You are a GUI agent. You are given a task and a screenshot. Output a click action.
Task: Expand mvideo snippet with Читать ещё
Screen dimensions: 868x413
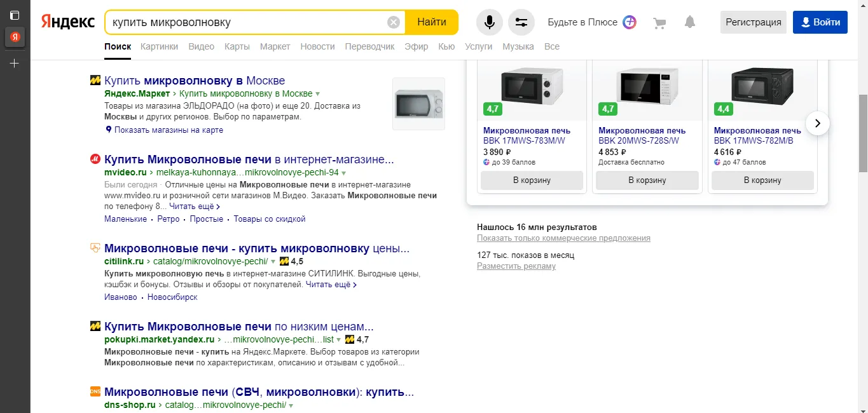[x=195, y=207]
